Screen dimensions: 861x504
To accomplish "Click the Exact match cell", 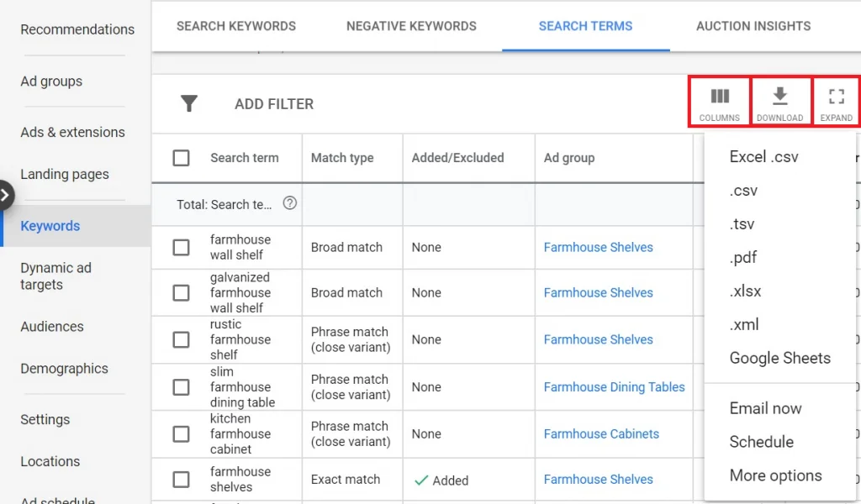I will pos(346,480).
